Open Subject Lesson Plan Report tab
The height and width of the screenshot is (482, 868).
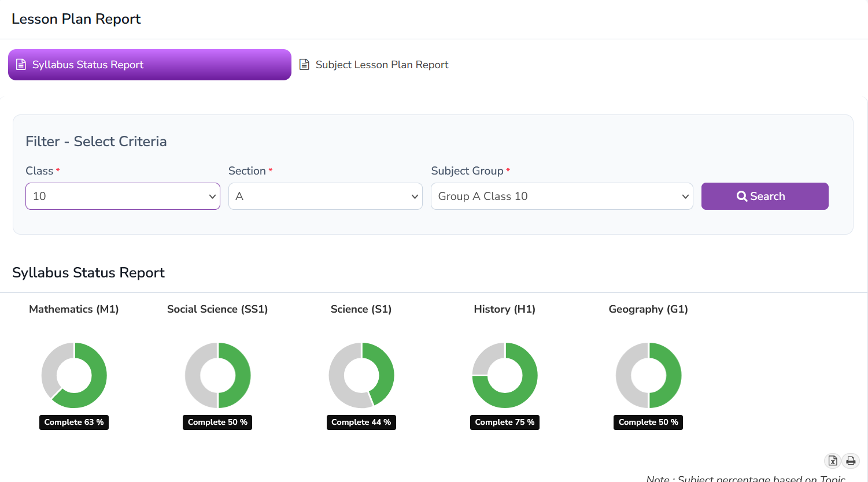(x=382, y=65)
